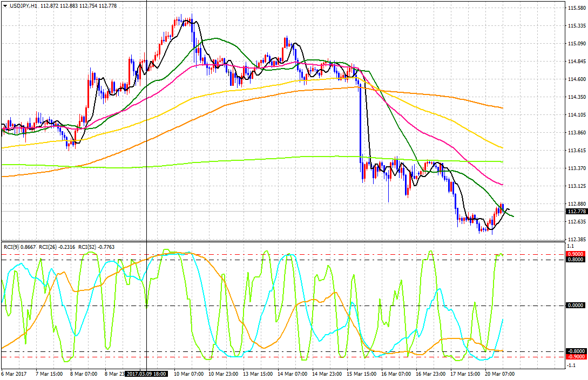
Task: Click the red -0.9000 level label
Action: 575,357
